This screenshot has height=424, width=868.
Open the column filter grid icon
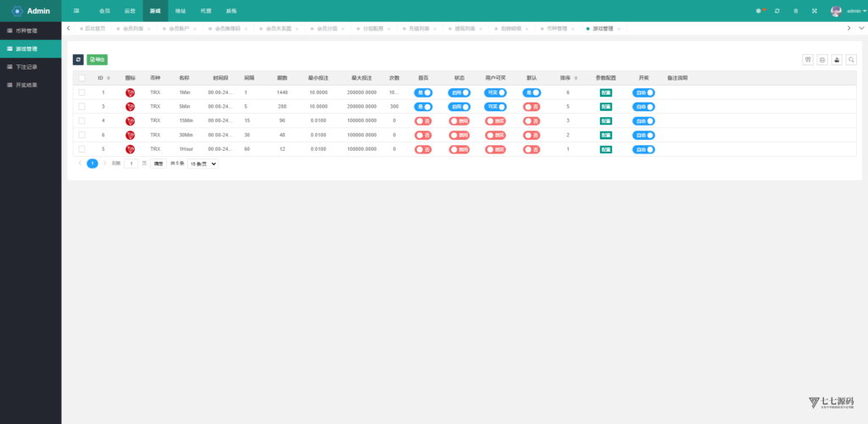[808, 59]
